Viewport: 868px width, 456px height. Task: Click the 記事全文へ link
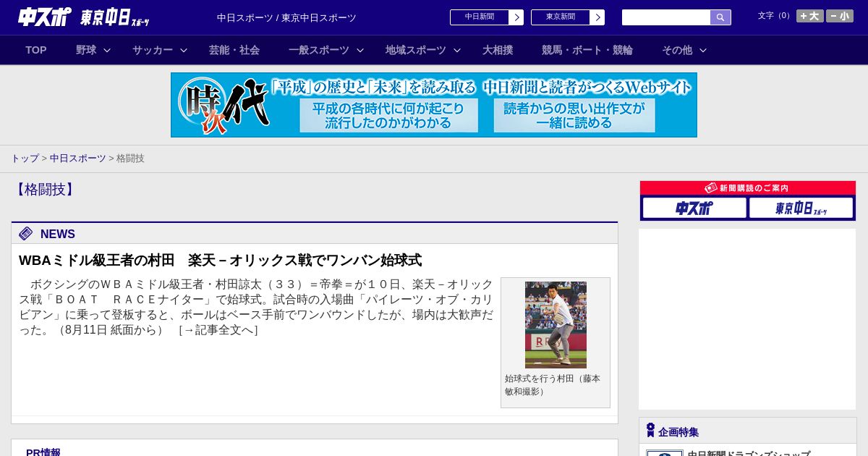point(218,330)
